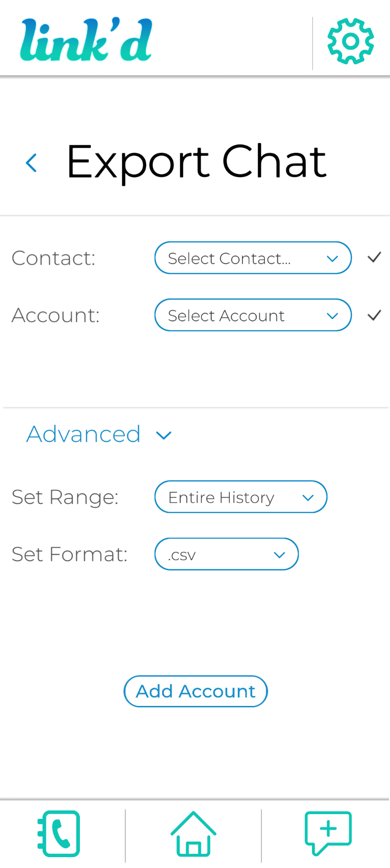Open the Entire History range dropdown
390x868 pixels.
(x=241, y=497)
